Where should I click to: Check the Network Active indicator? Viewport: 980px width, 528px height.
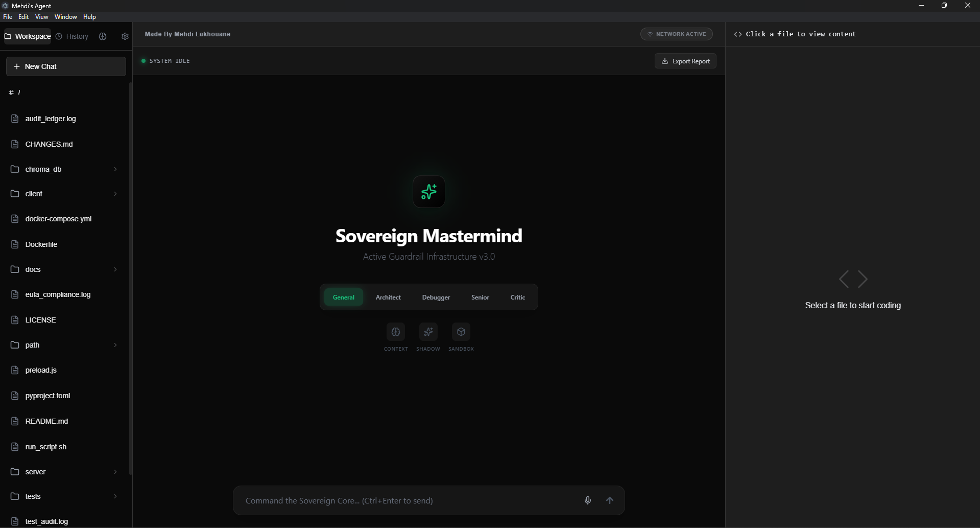click(x=677, y=34)
